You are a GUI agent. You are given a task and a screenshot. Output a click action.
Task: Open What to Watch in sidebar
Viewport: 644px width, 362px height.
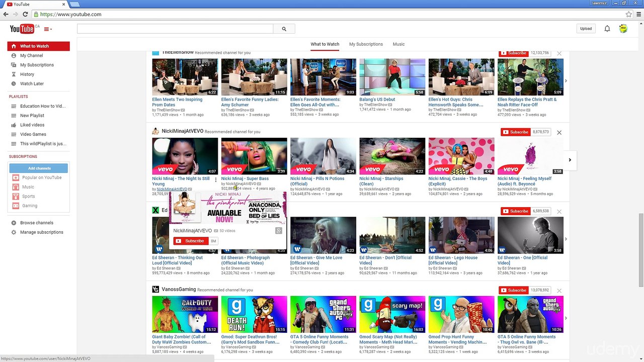point(38,46)
